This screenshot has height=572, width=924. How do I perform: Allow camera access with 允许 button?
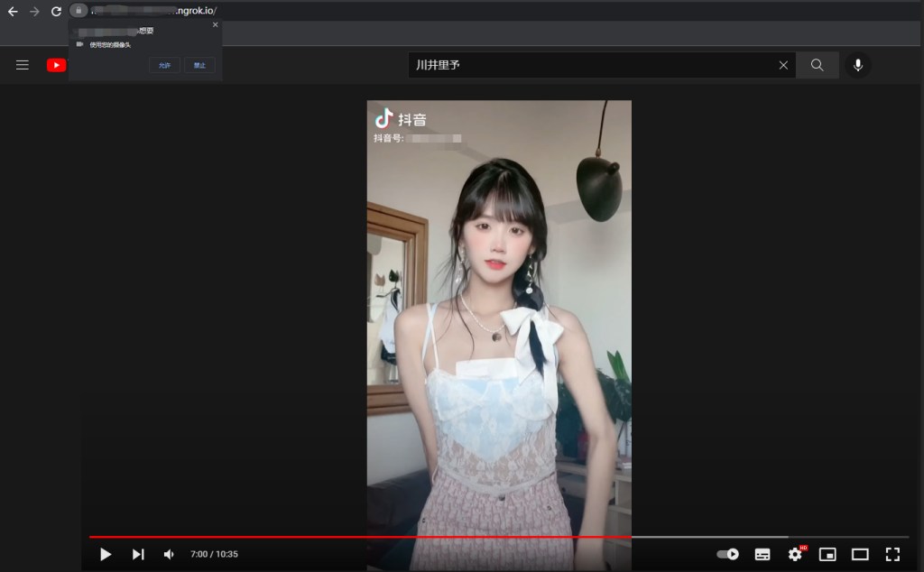(x=164, y=65)
